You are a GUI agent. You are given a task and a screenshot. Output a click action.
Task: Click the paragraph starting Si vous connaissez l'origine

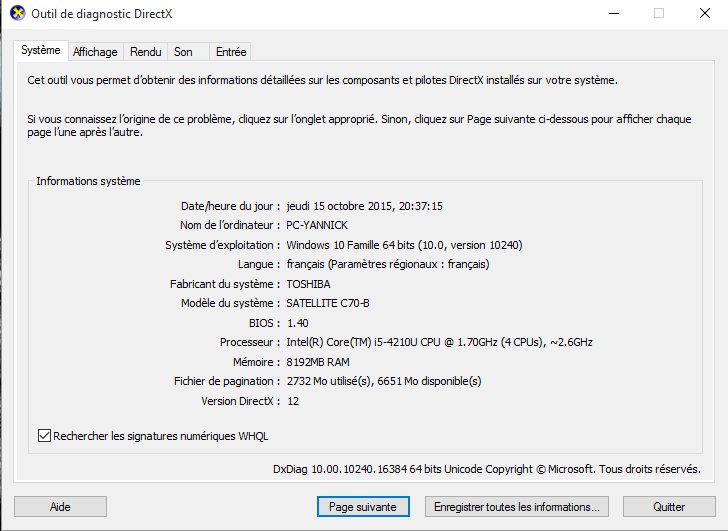click(x=359, y=125)
